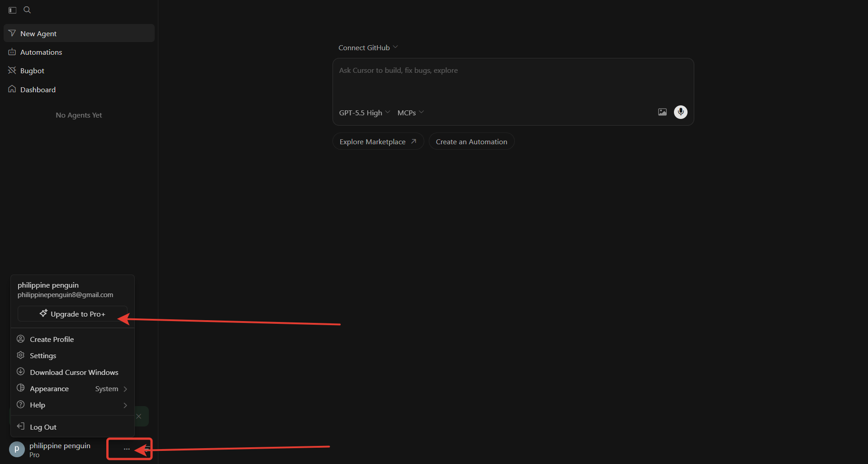Expand the MCPs dropdown
The image size is (868, 464).
(x=411, y=113)
